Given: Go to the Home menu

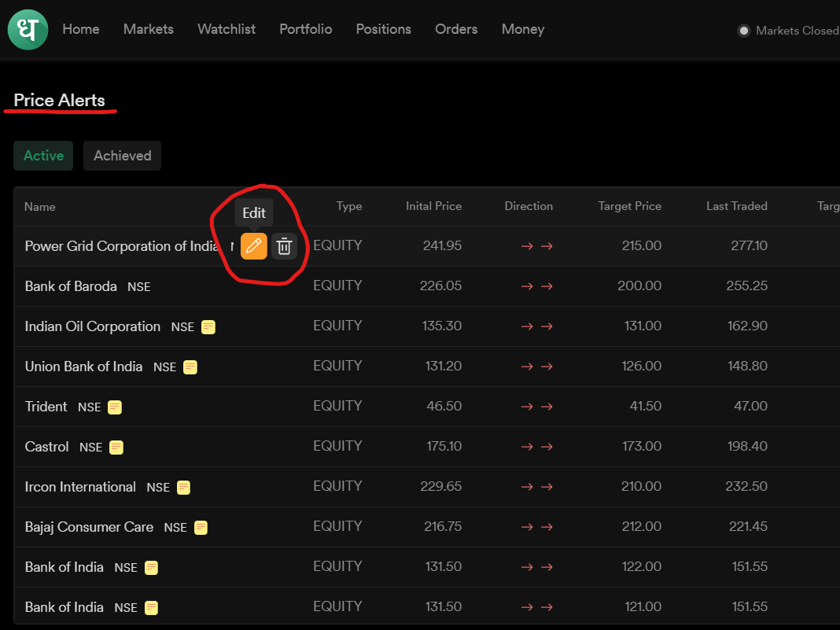Looking at the screenshot, I should (x=81, y=29).
